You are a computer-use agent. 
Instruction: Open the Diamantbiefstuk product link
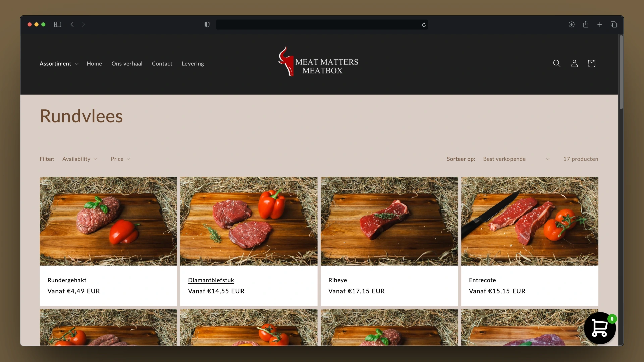pyautogui.click(x=211, y=280)
